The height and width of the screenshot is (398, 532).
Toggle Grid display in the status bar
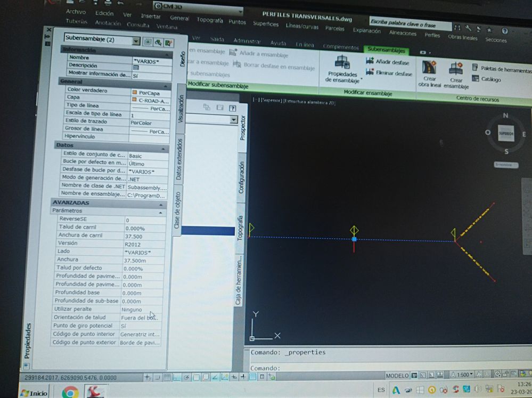(167, 377)
